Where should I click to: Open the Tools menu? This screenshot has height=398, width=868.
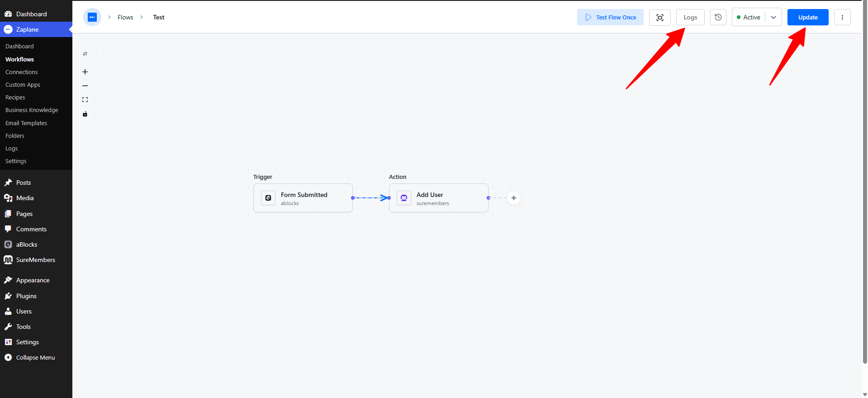click(x=36, y=327)
